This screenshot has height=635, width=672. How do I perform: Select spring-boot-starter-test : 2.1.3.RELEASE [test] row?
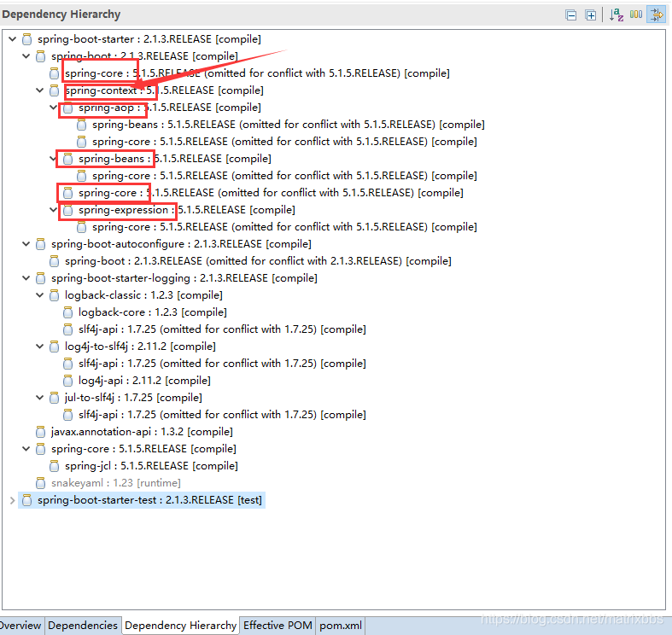[x=149, y=500]
